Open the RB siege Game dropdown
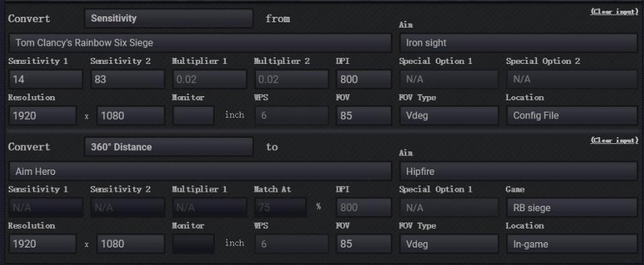Image resolution: width=644 pixels, height=265 pixels. [572, 208]
